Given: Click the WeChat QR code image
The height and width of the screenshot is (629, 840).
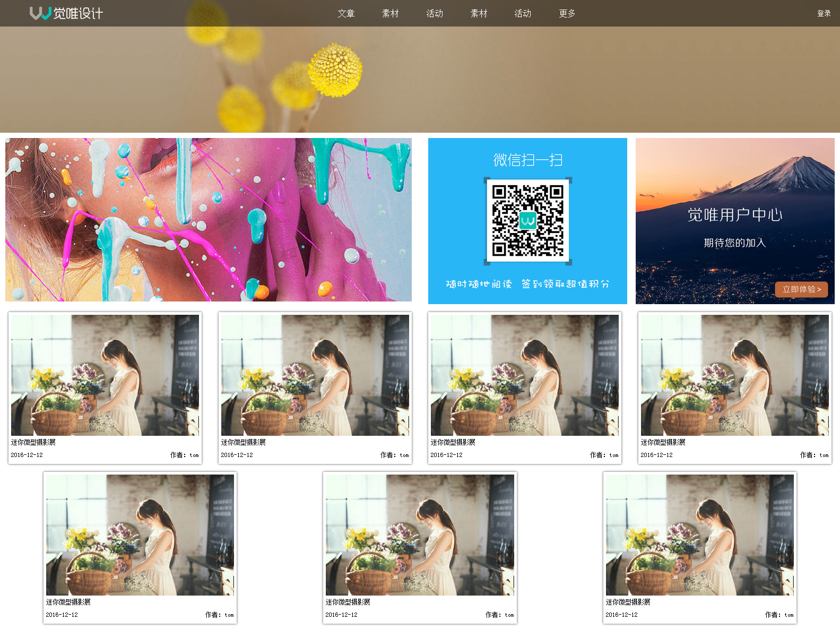Looking at the screenshot, I should (527, 221).
